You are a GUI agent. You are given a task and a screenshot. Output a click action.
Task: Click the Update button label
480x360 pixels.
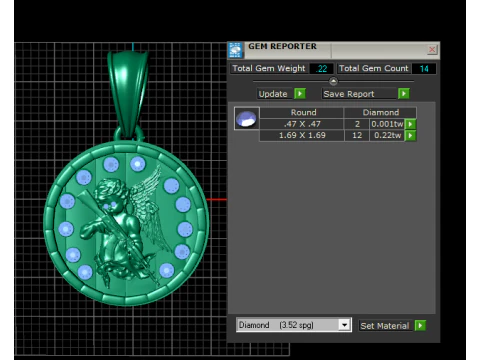pos(273,94)
